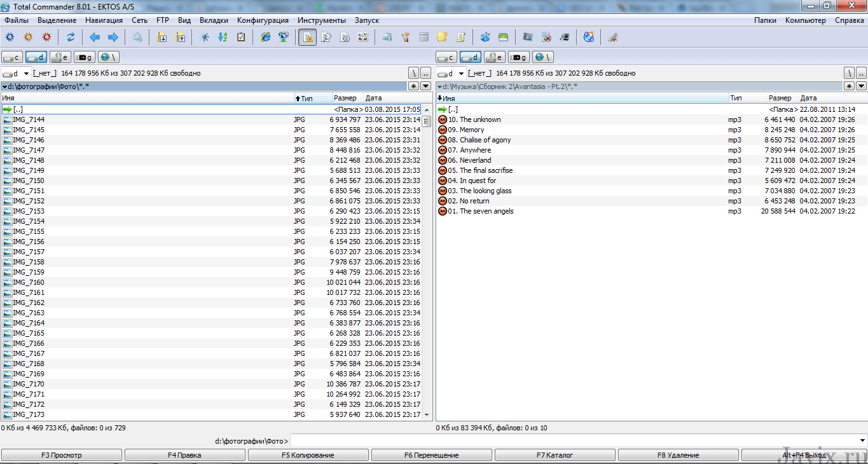
Task: Click the F7 Каталог button
Action: pyautogui.click(x=555, y=455)
